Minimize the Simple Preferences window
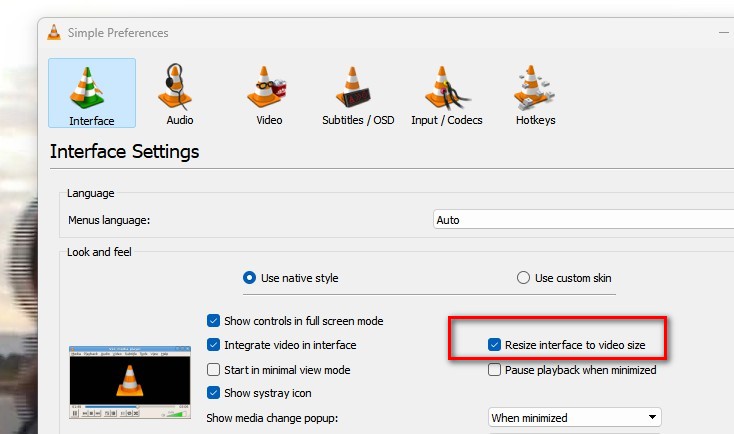This screenshot has width=734, height=434. coord(724,33)
